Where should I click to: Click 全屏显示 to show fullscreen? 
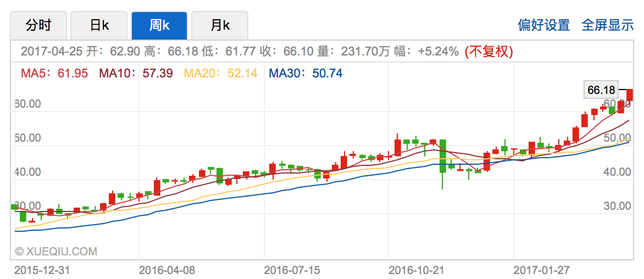pos(607,25)
